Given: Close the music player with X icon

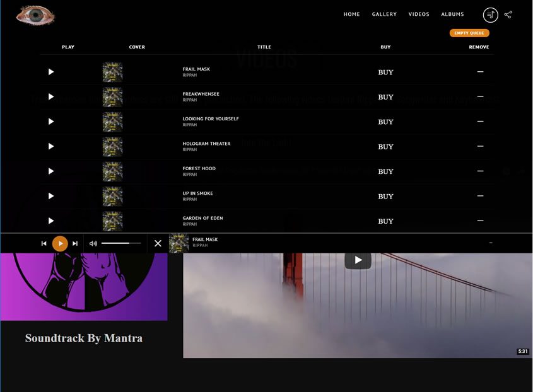Looking at the screenshot, I should [158, 243].
